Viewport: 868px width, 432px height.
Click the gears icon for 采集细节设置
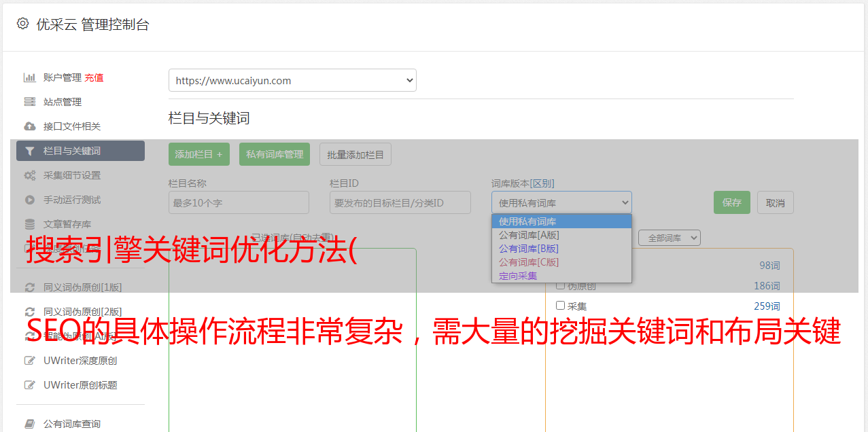(x=30, y=175)
